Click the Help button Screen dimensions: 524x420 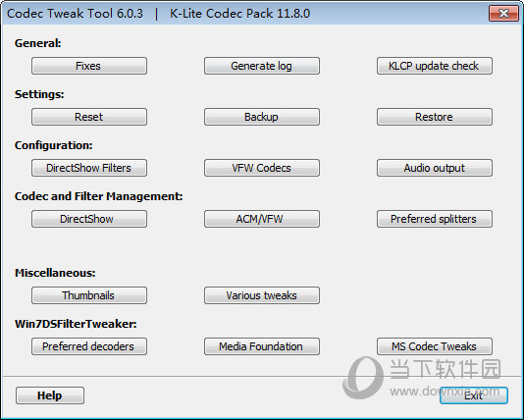tap(50, 395)
